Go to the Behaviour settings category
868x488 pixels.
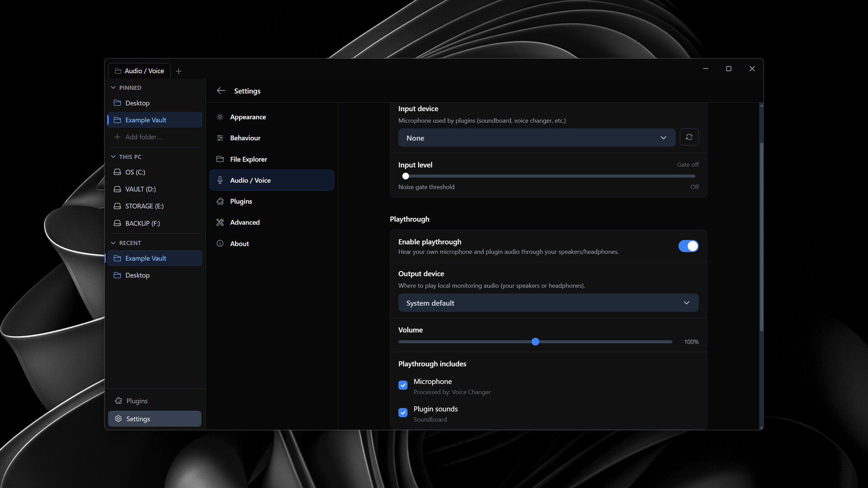click(245, 138)
